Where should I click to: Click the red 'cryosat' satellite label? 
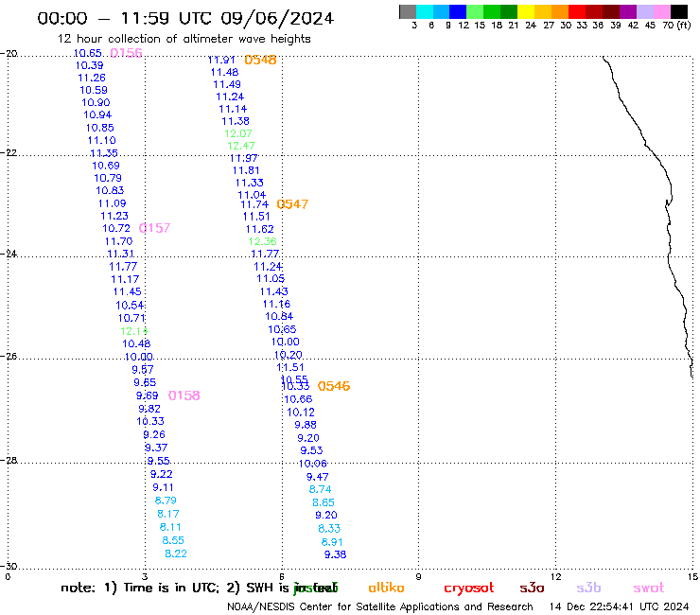(x=469, y=589)
